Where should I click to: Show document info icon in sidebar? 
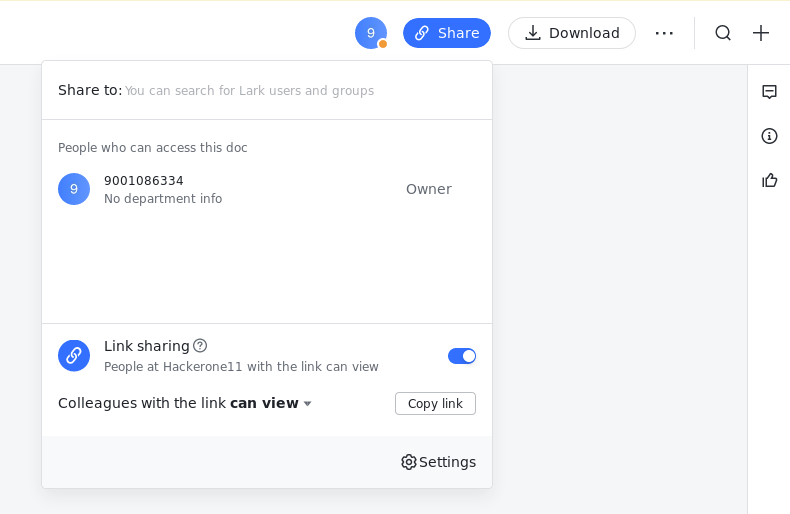click(x=769, y=136)
